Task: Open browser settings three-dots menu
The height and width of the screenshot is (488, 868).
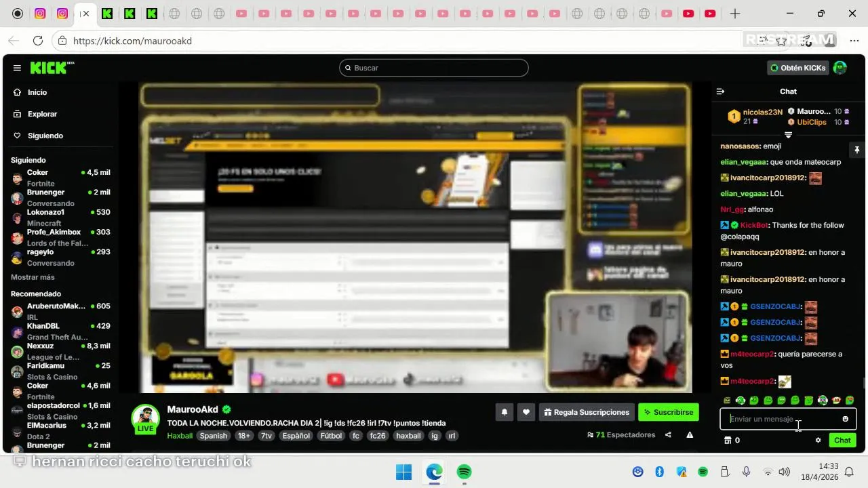Action: 854,41
